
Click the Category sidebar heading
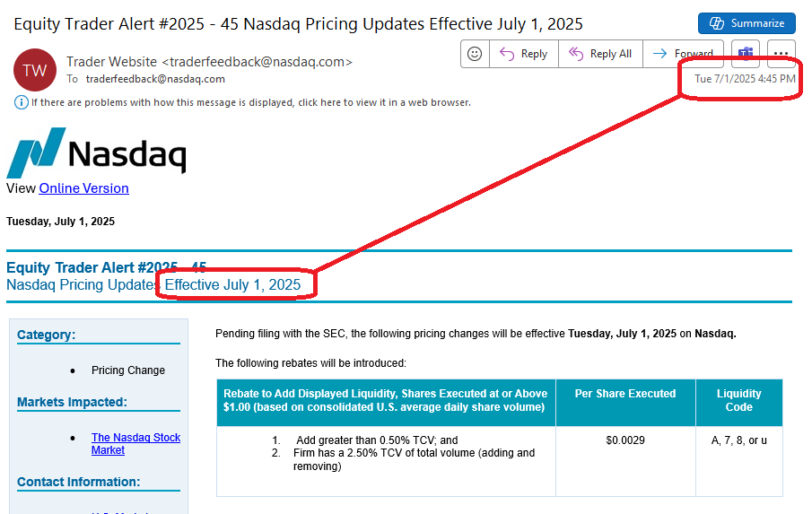46,335
